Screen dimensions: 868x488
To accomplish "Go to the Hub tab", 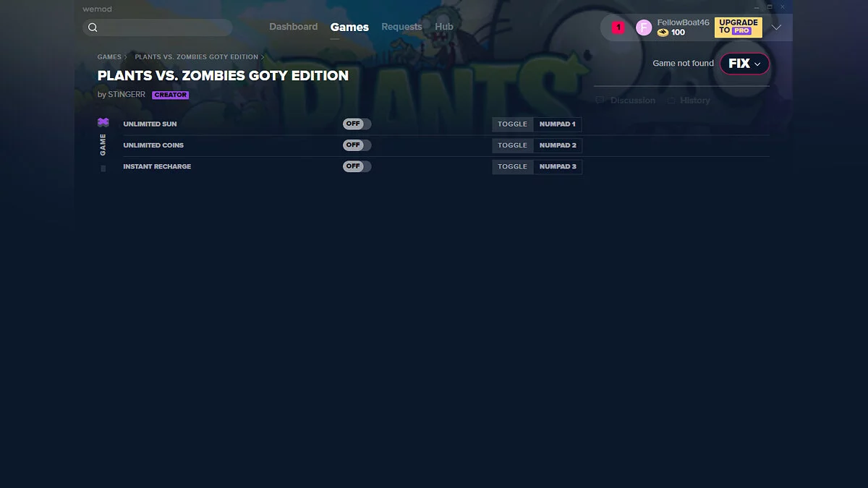I will pos(444,27).
